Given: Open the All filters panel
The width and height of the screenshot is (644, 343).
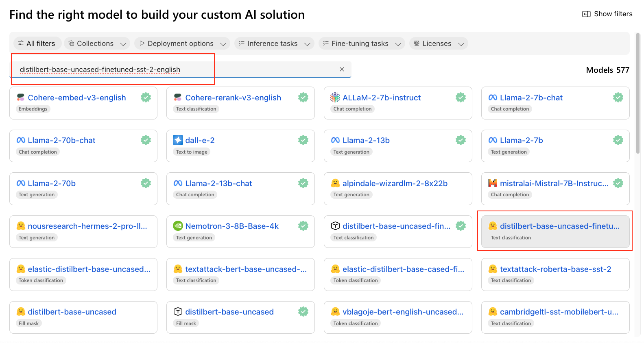Looking at the screenshot, I should (37, 43).
